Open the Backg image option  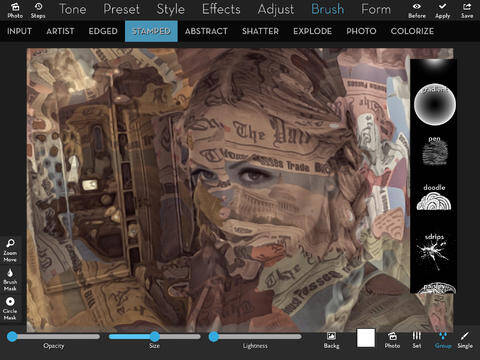tap(331, 340)
